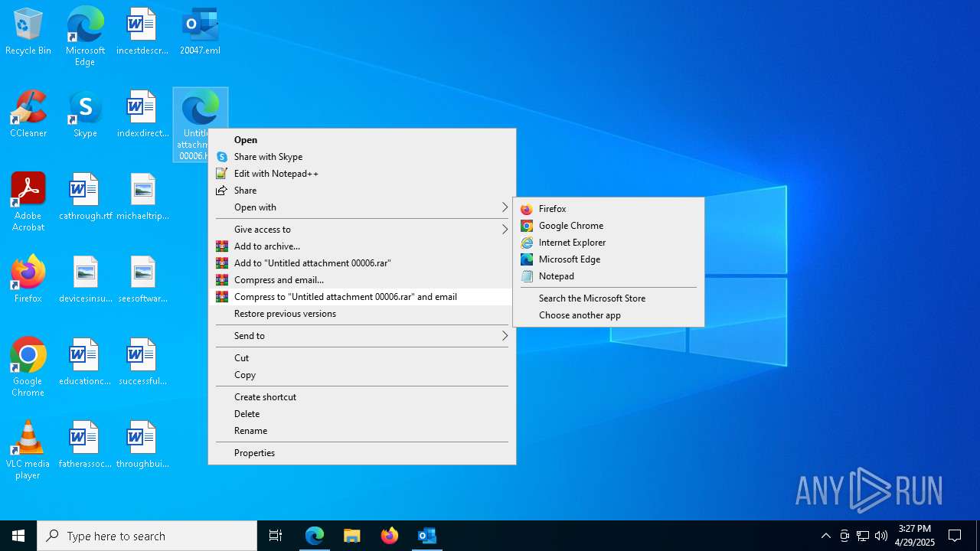This screenshot has width=980, height=551.
Task: Open Microsoft Edge from the taskbar
Action: [315, 536]
